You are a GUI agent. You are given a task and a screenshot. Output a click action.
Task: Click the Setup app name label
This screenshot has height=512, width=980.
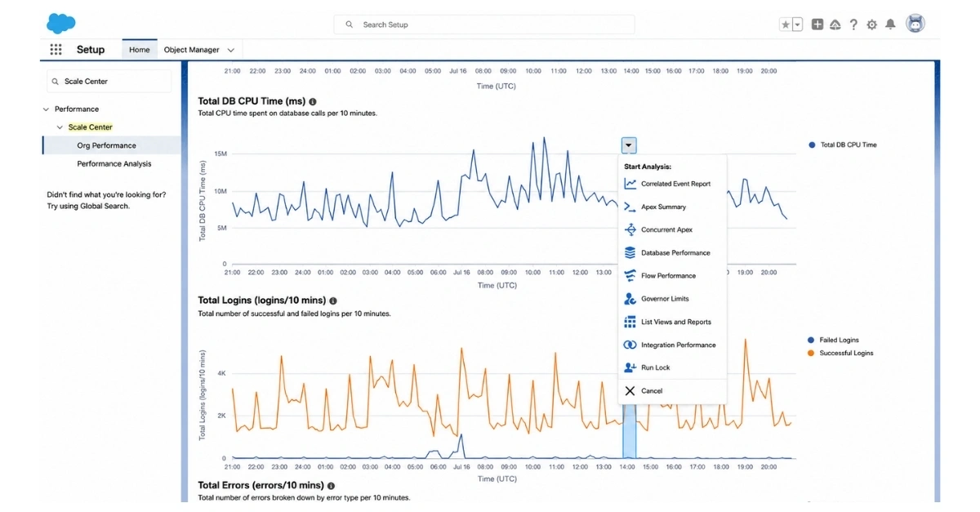[91, 50]
